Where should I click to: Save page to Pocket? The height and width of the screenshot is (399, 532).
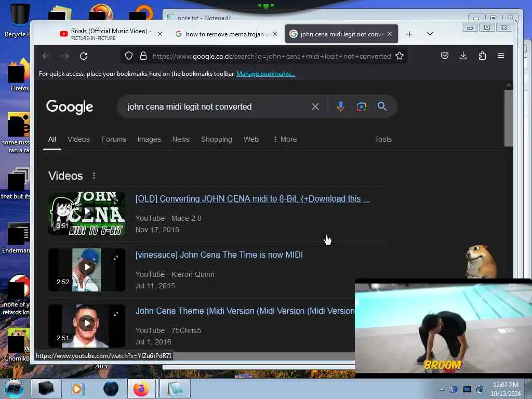click(445, 56)
